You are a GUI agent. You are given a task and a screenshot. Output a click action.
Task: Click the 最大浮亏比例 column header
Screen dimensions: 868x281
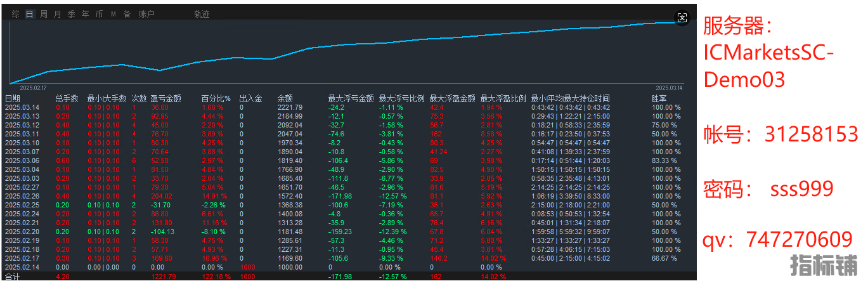(402, 98)
